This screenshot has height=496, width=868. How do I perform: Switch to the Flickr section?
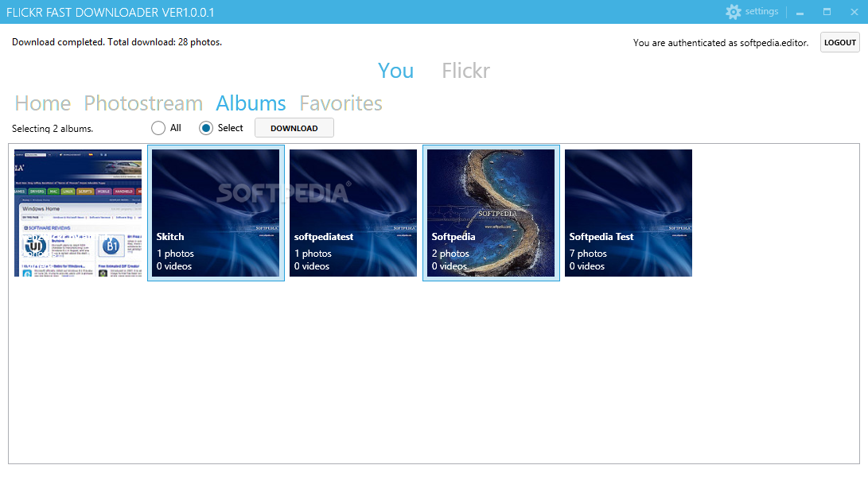(x=465, y=71)
